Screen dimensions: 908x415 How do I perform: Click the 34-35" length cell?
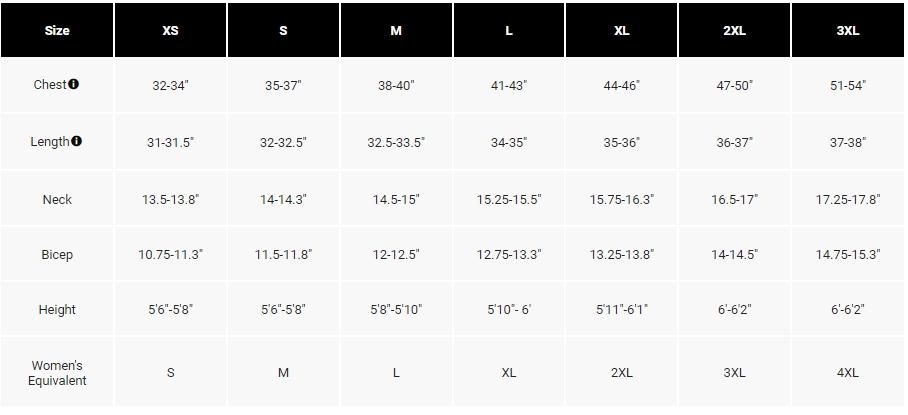[x=509, y=142]
